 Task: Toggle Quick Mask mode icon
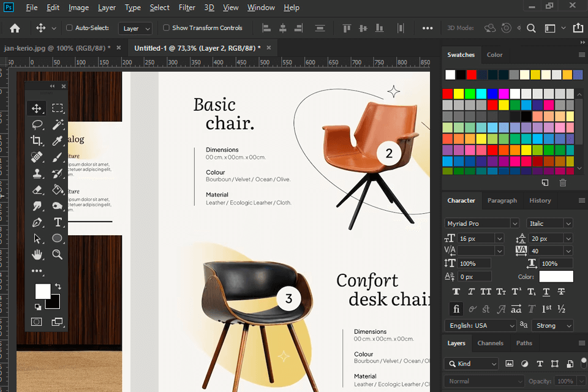click(37, 322)
